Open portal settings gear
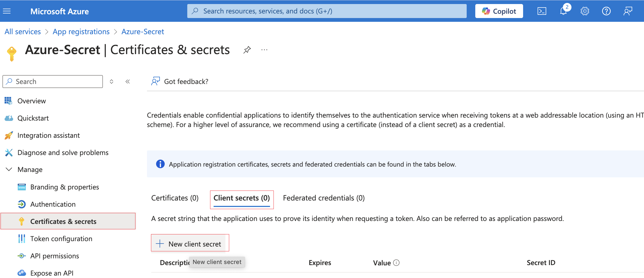644x278 pixels. pos(585,11)
